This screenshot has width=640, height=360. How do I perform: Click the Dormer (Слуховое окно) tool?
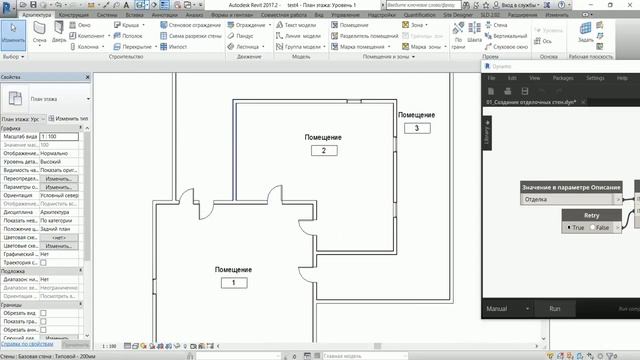tap(506, 47)
